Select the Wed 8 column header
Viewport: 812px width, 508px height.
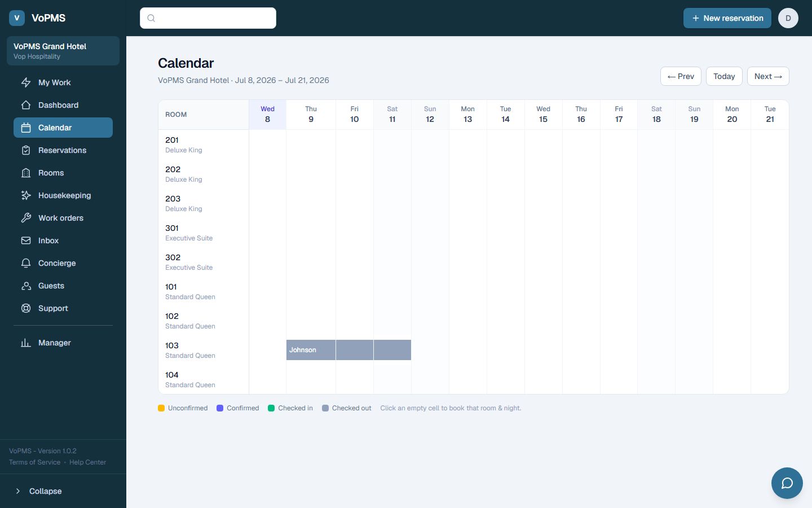(267, 115)
